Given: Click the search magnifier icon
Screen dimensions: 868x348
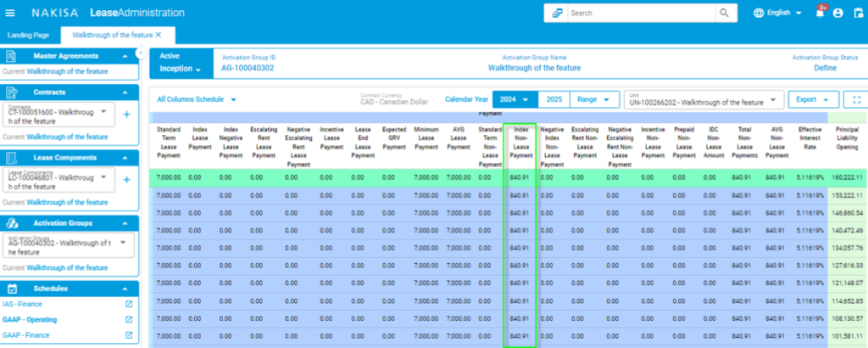Looking at the screenshot, I should click(723, 13).
